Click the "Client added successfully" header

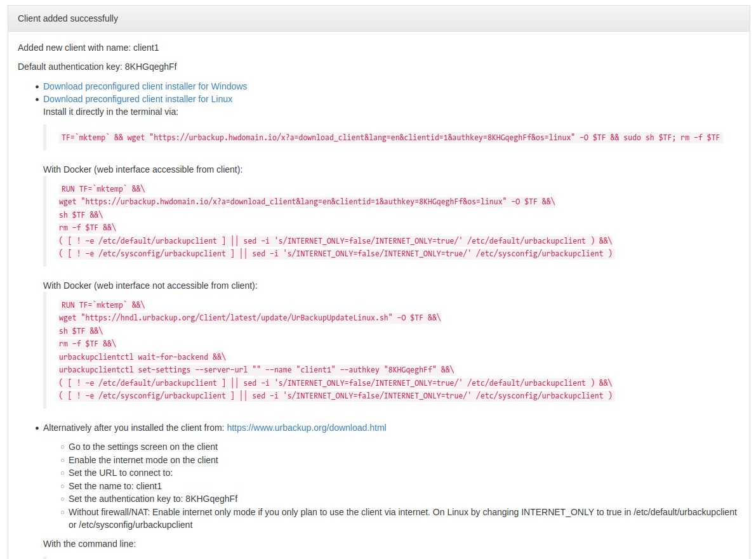pyautogui.click(x=68, y=18)
